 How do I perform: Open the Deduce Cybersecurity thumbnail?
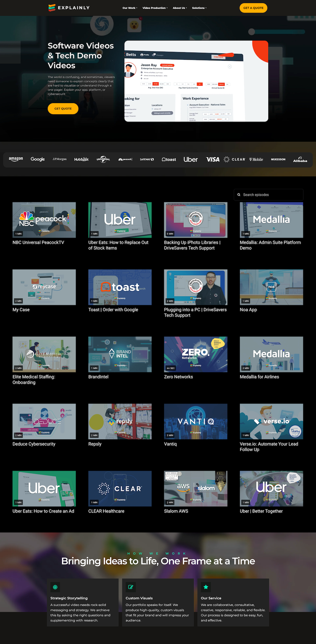point(44,421)
